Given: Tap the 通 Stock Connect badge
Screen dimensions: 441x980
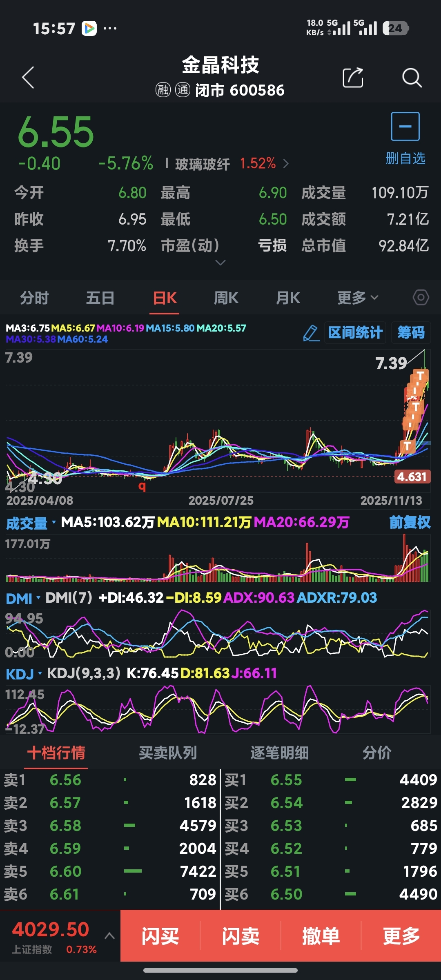Looking at the screenshot, I should [183, 89].
